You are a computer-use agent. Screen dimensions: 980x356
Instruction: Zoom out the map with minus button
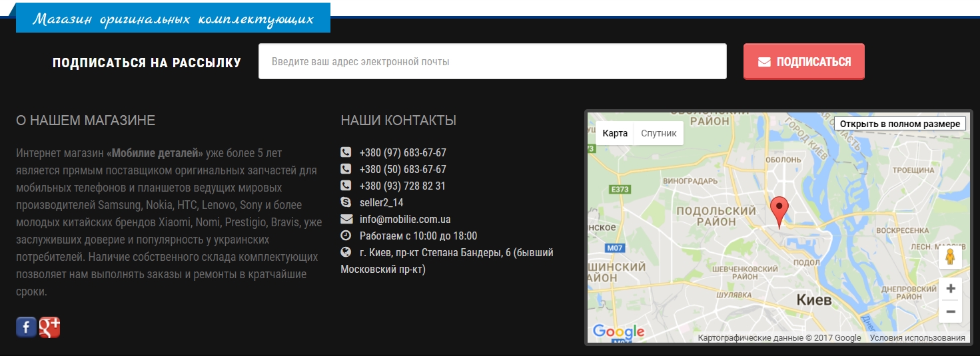click(951, 311)
